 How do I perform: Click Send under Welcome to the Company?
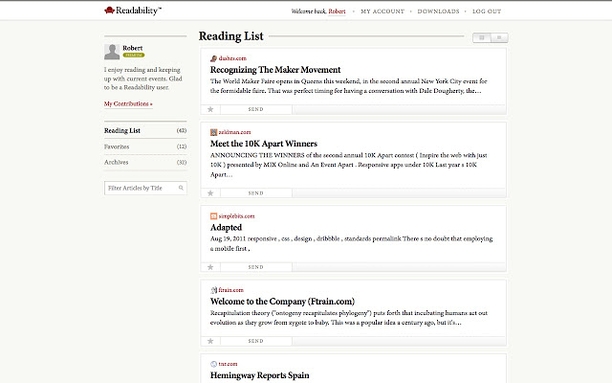tap(256, 341)
